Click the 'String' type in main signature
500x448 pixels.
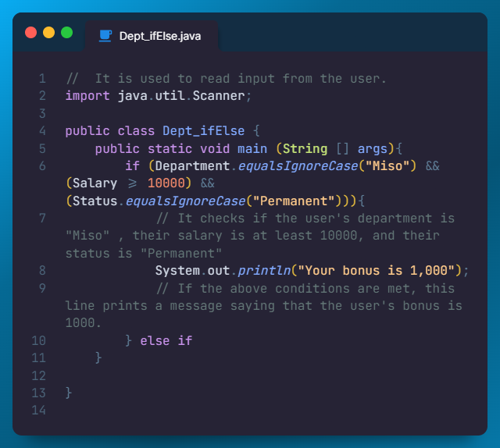(x=305, y=149)
